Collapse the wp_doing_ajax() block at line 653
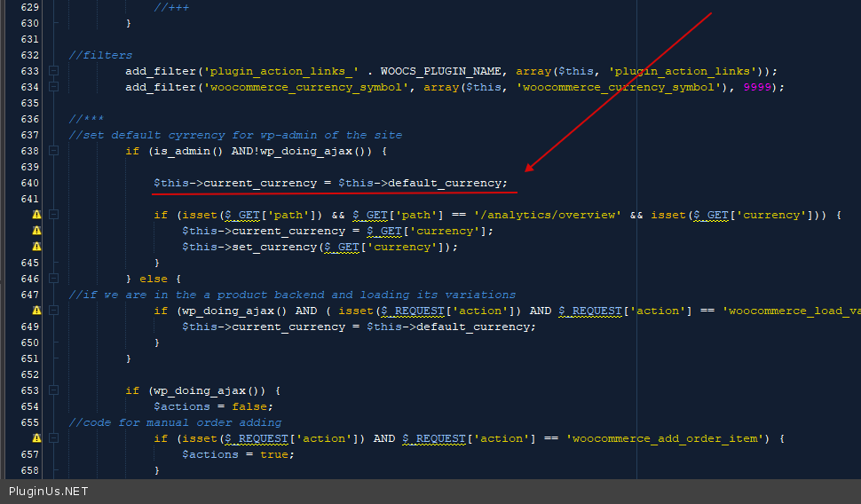 [54, 390]
